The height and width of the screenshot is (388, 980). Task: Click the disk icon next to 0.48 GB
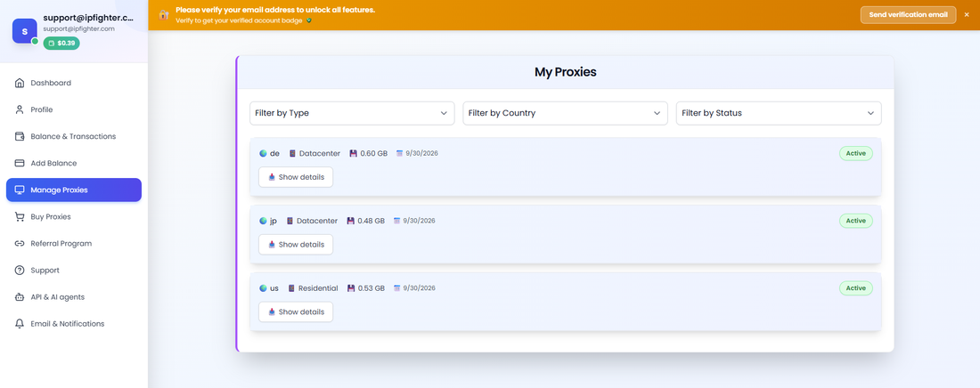[351, 221]
